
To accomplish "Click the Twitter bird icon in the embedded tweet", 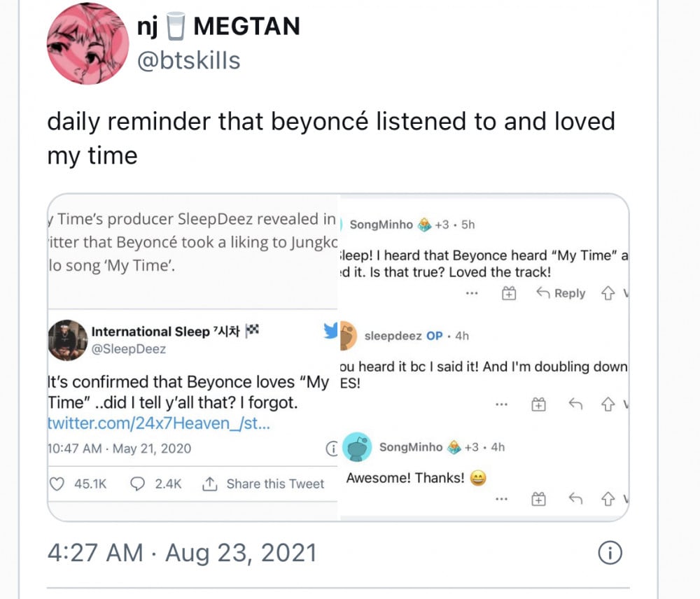I will [x=330, y=331].
